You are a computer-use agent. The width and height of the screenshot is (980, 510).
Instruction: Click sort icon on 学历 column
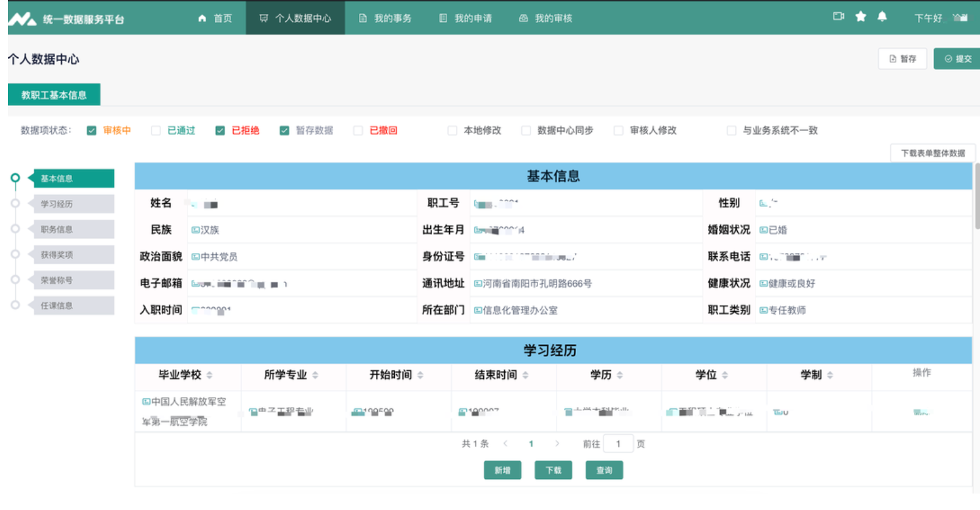(x=619, y=375)
